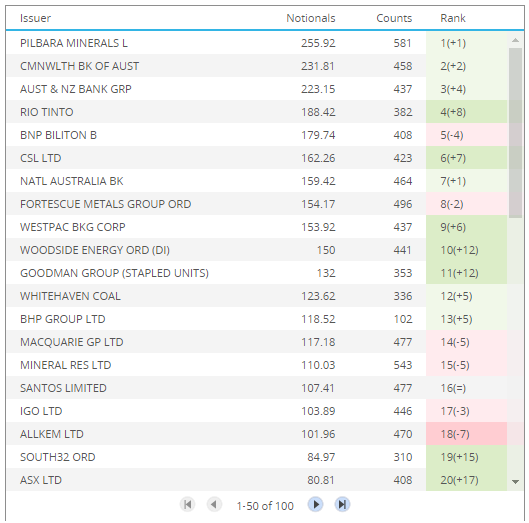Click the notional value 223.15
The image size is (529, 523).
[318, 89]
